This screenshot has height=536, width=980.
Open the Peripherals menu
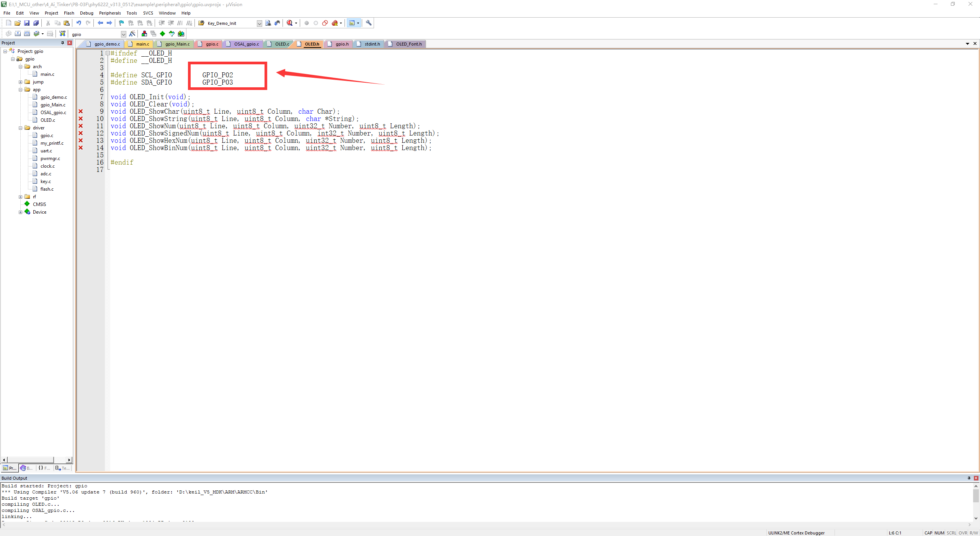click(110, 13)
